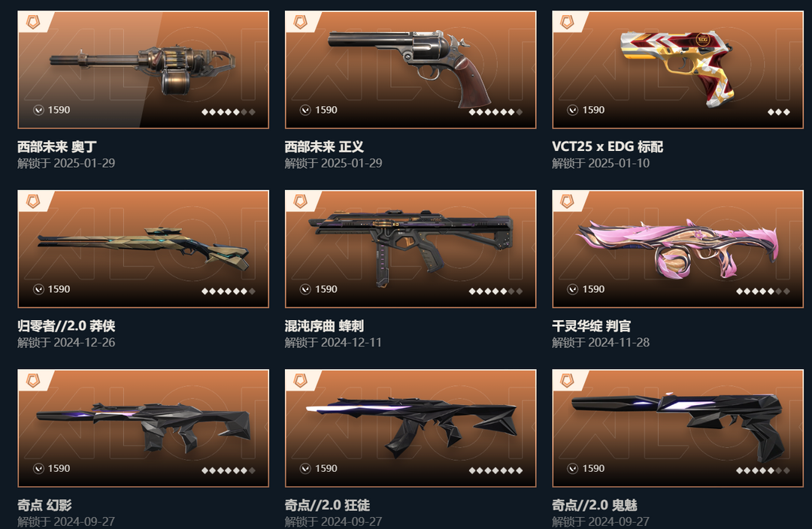
Task: Select the 归零者//2.0 莽侠 rifle skin image
Action: [x=144, y=249]
